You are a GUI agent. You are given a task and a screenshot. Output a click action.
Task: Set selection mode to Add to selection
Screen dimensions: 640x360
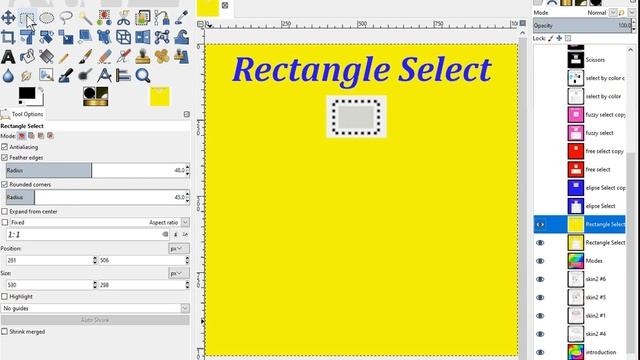pyautogui.click(x=31, y=136)
